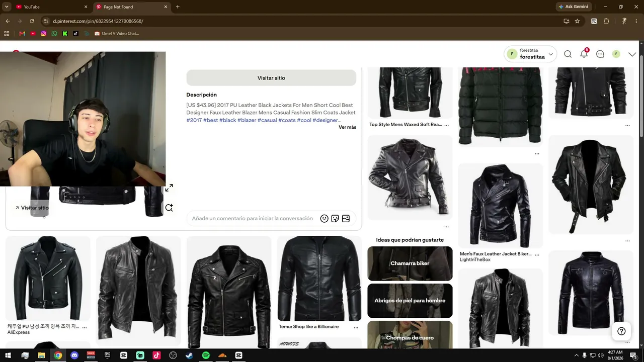
Task: Install app icon in address bar
Action: pyautogui.click(x=567, y=21)
